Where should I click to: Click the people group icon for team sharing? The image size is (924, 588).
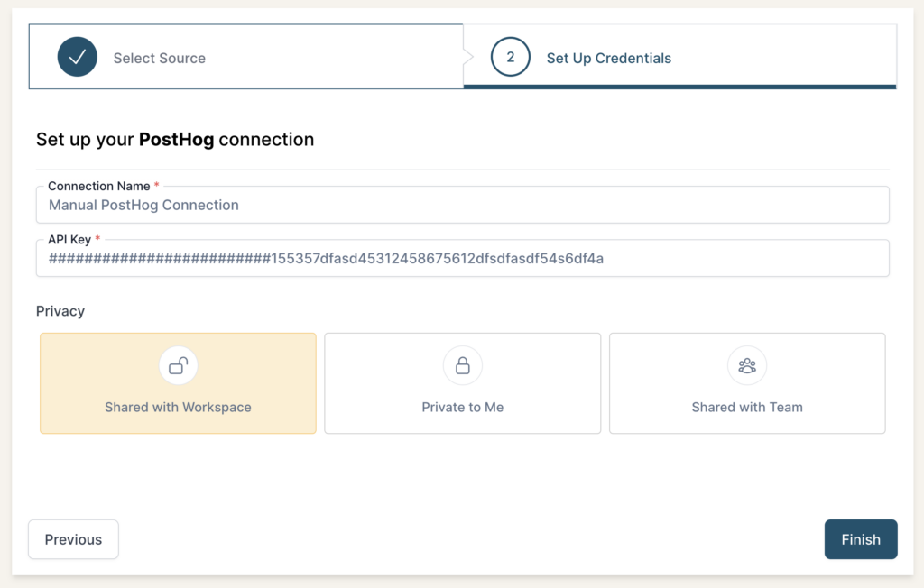747,365
